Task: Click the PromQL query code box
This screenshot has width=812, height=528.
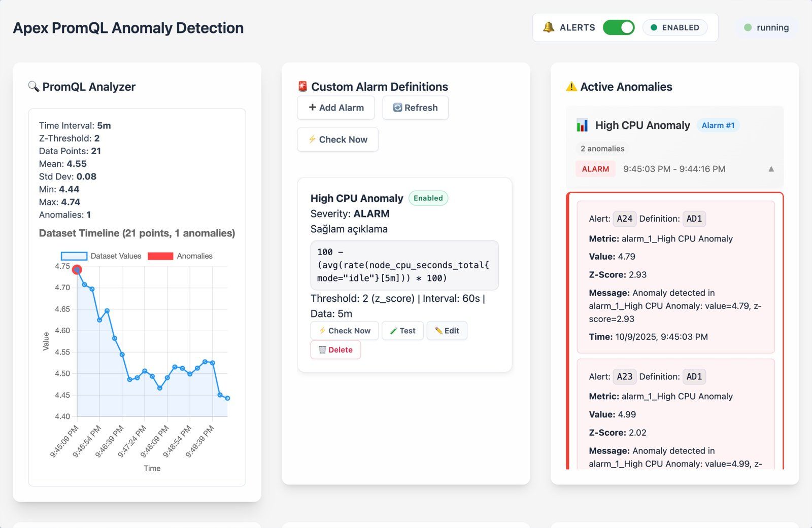Action: [404, 265]
